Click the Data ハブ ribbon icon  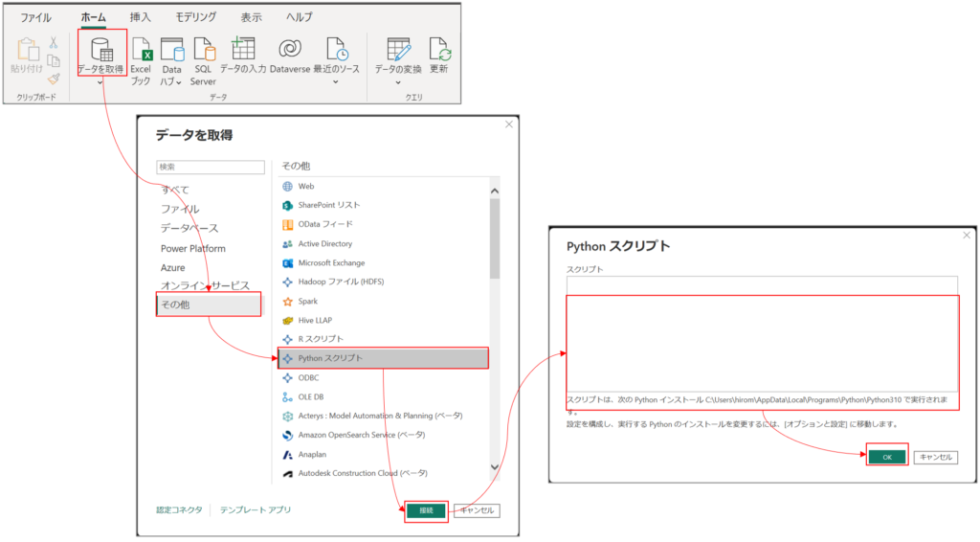[172, 50]
